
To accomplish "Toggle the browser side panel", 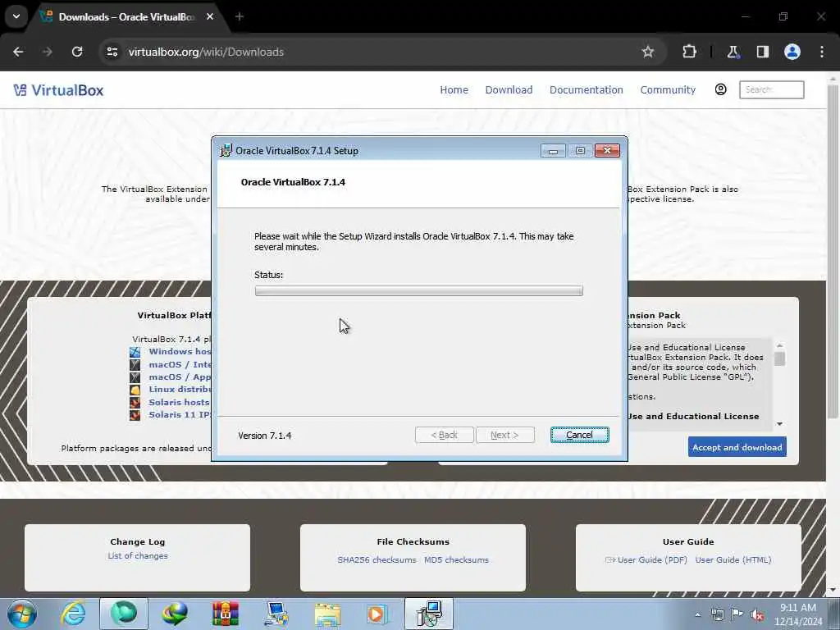I will [762, 52].
